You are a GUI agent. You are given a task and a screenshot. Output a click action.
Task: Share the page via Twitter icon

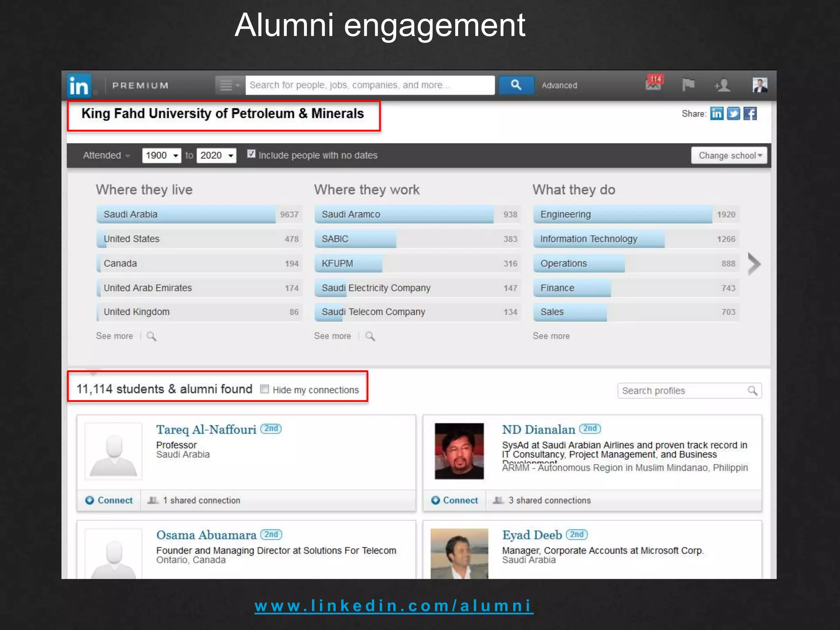733,114
